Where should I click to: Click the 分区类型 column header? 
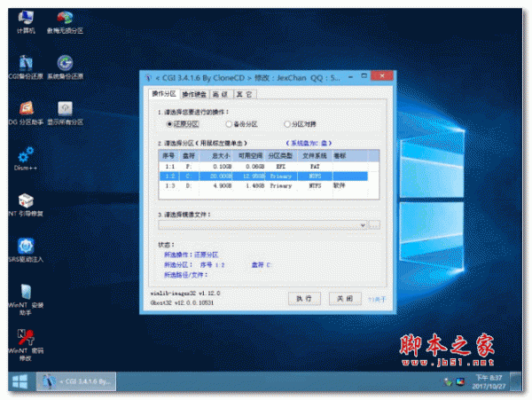click(281, 156)
